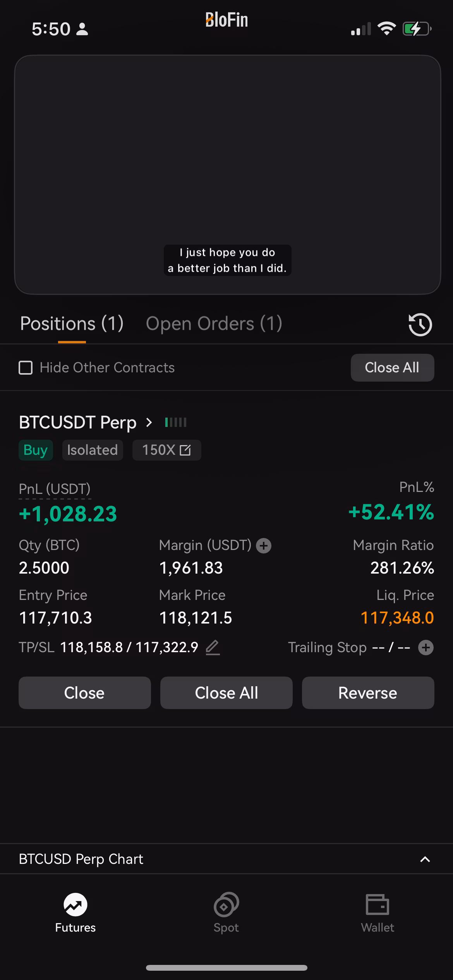453x980 pixels.
Task: Open the order history clock icon
Action: point(420,324)
